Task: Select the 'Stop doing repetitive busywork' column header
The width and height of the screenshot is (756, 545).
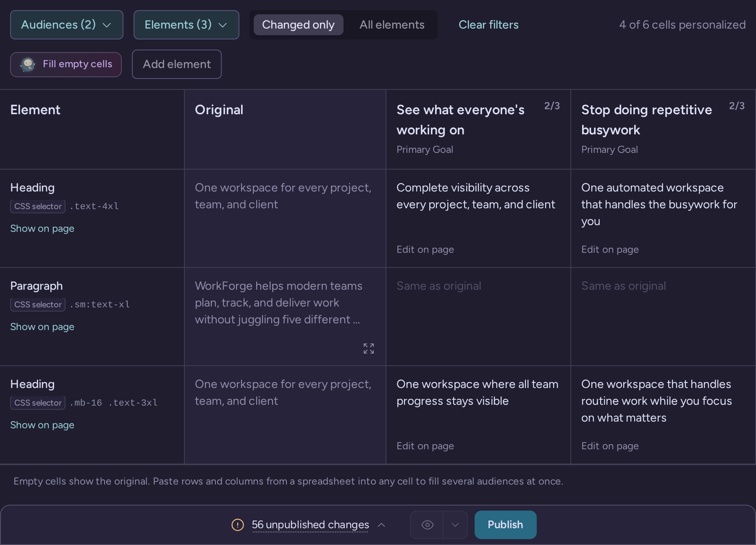Action: click(x=663, y=129)
